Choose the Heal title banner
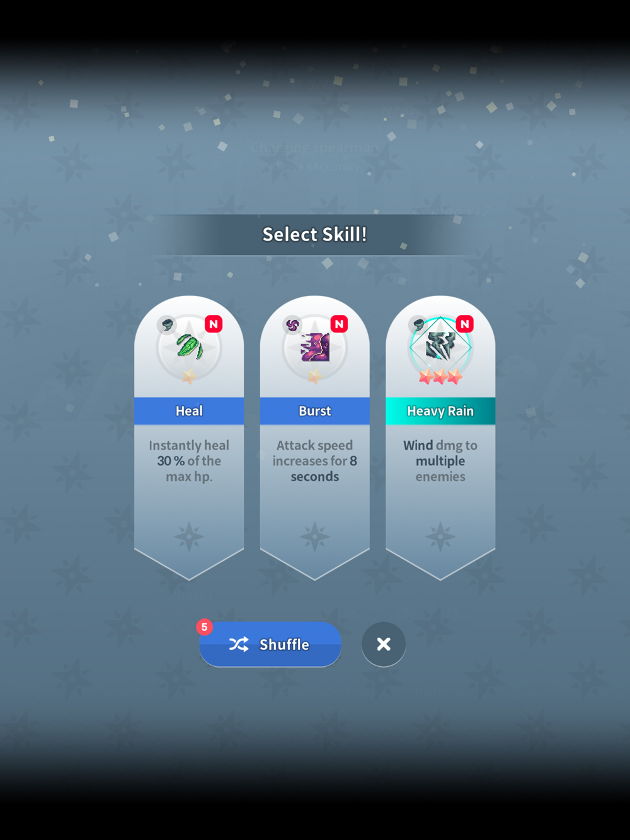The image size is (630, 840). pyautogui.click(x=189, y=411)
